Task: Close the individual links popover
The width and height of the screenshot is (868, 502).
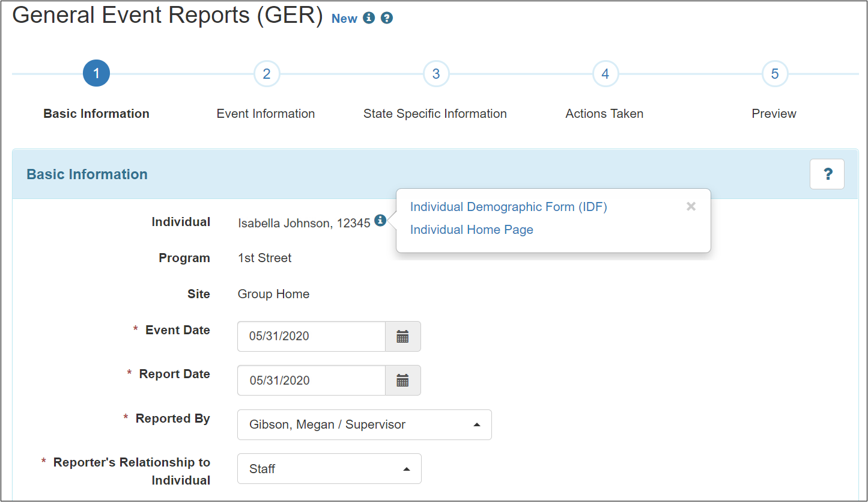Action: point(691,207)
